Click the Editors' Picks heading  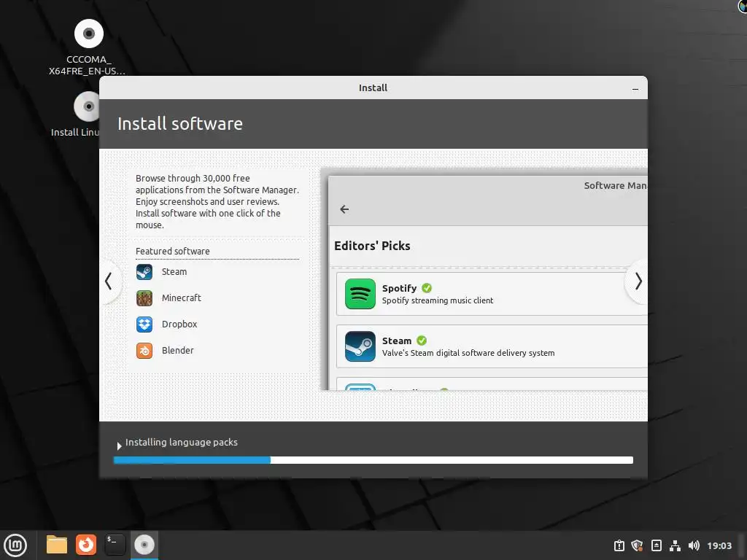372,246
